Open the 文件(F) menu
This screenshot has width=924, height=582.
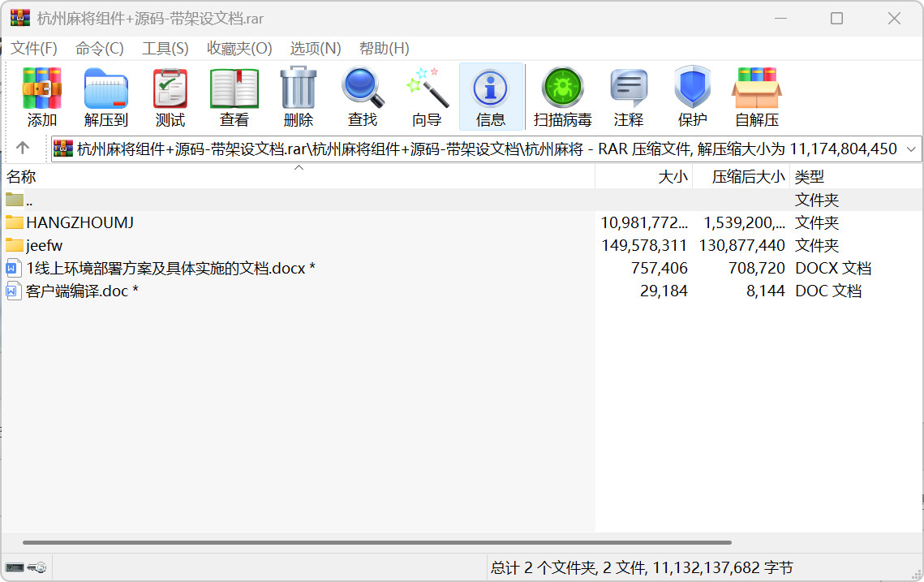click(33, 49)
